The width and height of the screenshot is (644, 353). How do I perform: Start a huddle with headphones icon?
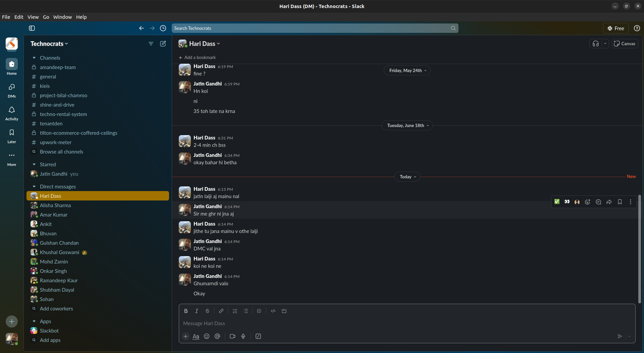point(596,44)
